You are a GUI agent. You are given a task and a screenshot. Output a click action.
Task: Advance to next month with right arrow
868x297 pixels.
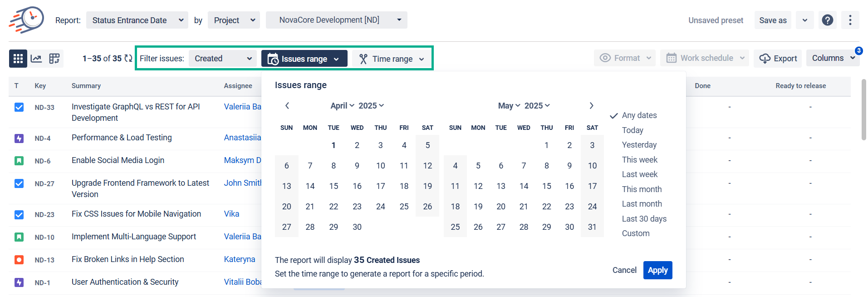tap(591, 106)
